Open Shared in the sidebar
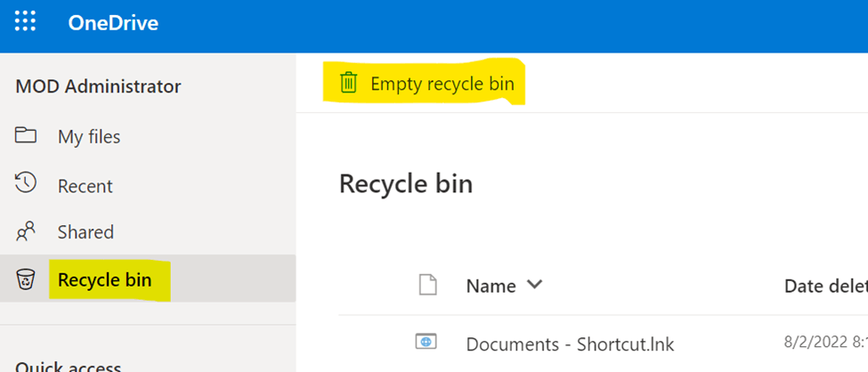Image resolution: width=868 pixels, height=372 pixels. pos(85,232)
